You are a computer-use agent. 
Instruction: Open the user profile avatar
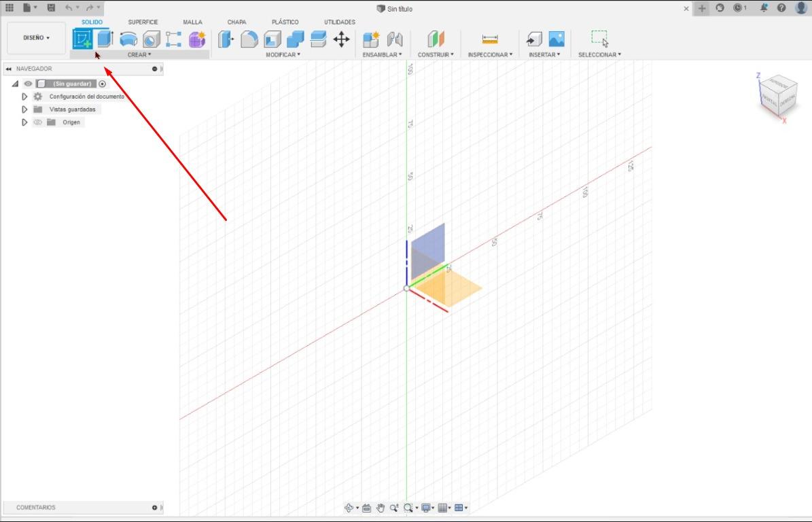(x=801, y=7)
